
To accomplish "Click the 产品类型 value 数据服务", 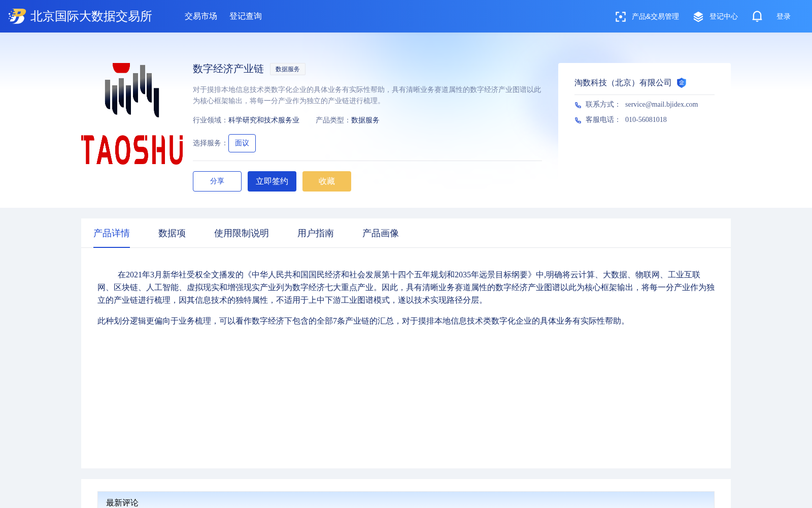I will (365, 120).
